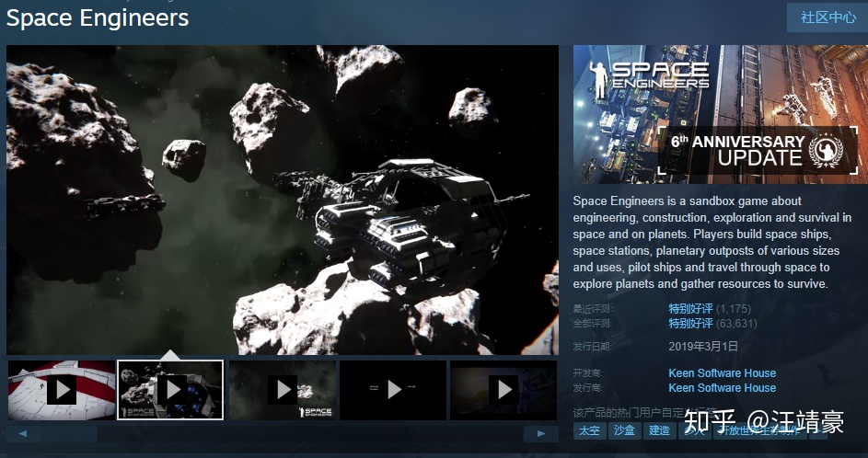
Task: Click the 发行日期 label
Action: [x=593, y=347]
